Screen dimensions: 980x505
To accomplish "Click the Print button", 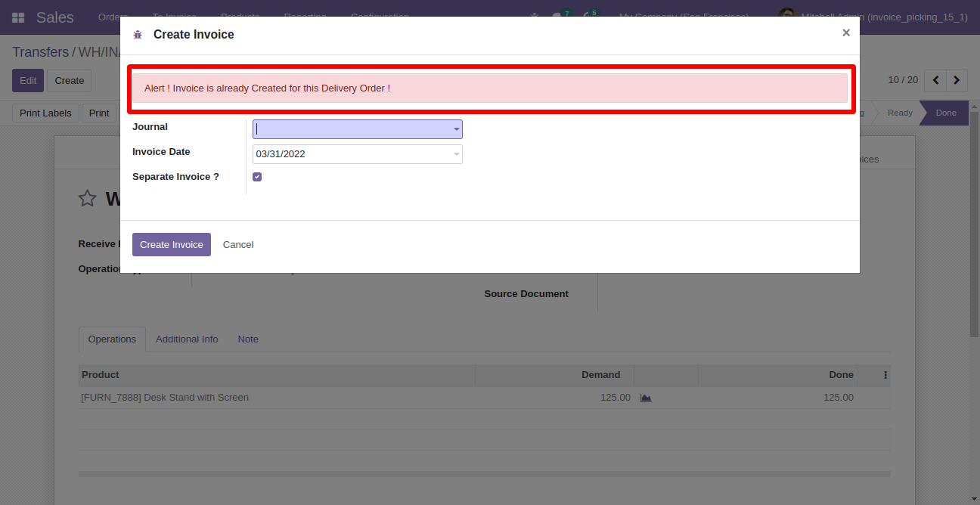I will (x=99, y=113).
